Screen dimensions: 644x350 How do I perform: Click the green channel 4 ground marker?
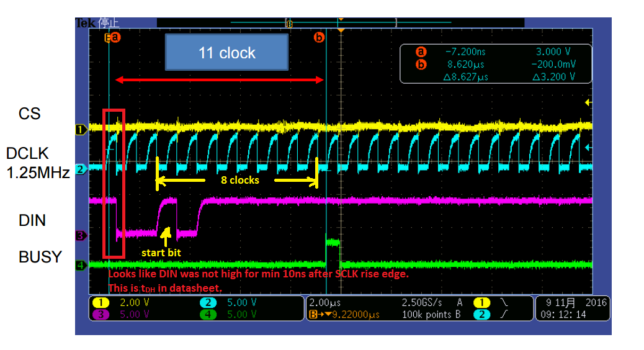81,266
